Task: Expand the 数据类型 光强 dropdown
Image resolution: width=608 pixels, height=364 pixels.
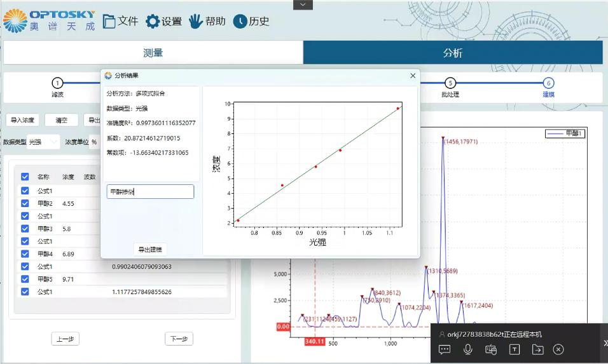Action: 43,142
